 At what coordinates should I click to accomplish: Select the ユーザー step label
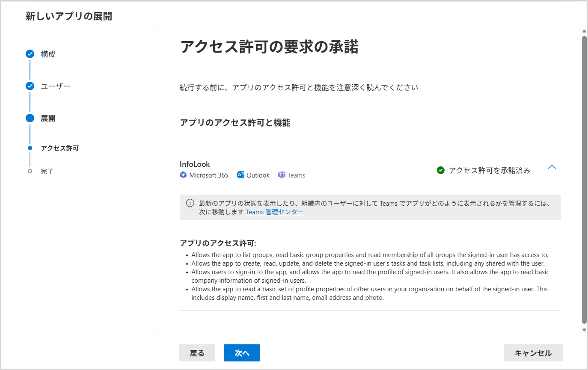tap(55, 86)
